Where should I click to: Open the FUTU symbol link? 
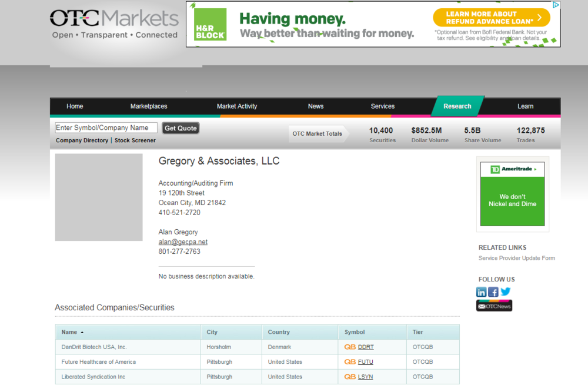point(365,362)
